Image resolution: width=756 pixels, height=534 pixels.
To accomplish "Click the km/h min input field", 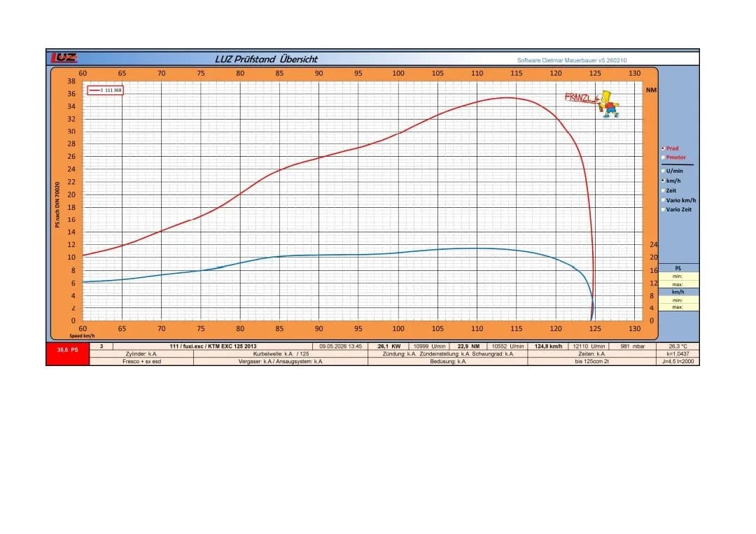I will tap(678, 300).
